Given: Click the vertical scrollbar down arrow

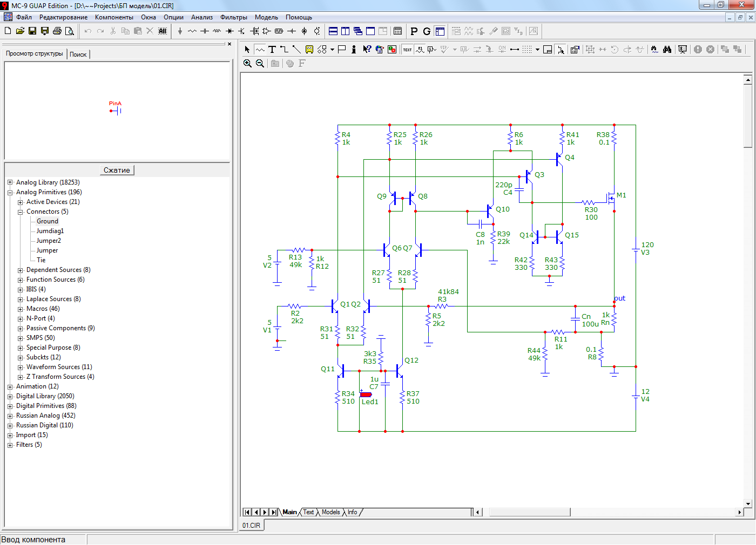Looking at the screenshot, I should [x=748, y=503].
